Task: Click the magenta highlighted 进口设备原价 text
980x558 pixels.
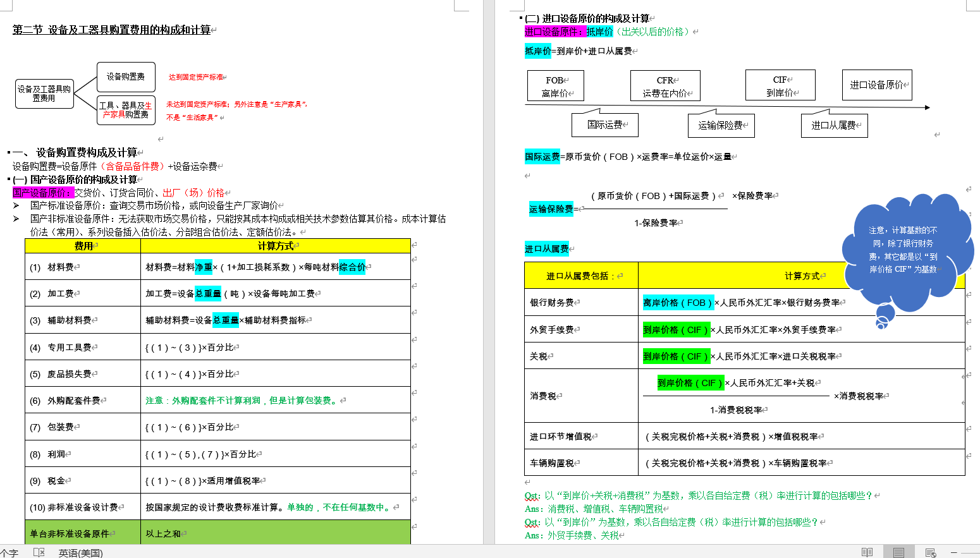Action: [555, 32]
